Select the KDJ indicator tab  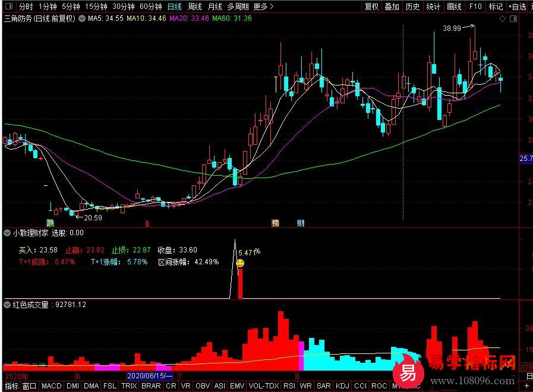(343, 386)
